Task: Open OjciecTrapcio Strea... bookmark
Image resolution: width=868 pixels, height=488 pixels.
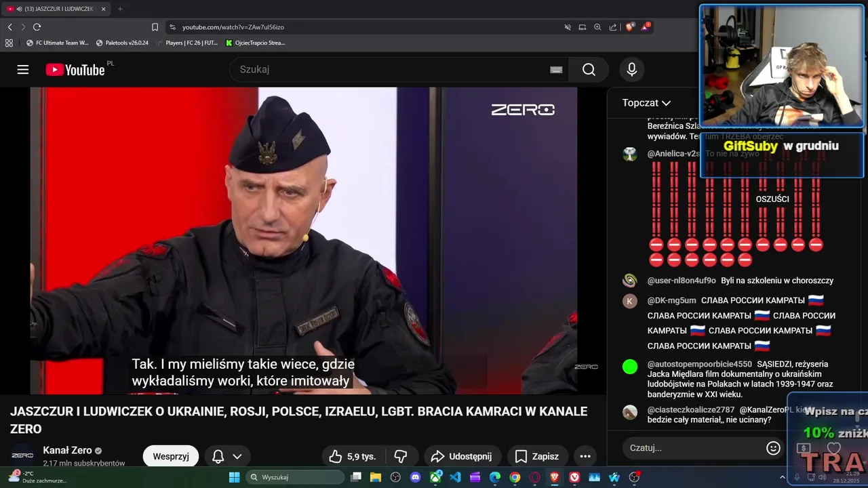Action: tap(256, 43)
